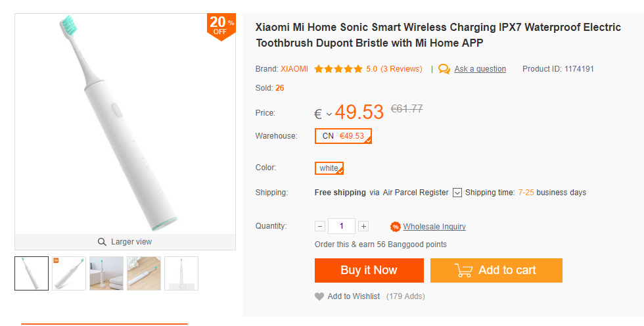Select the CN €49.53 warehouse option
This screenshot has height=326, width=644.
[343, 136]
